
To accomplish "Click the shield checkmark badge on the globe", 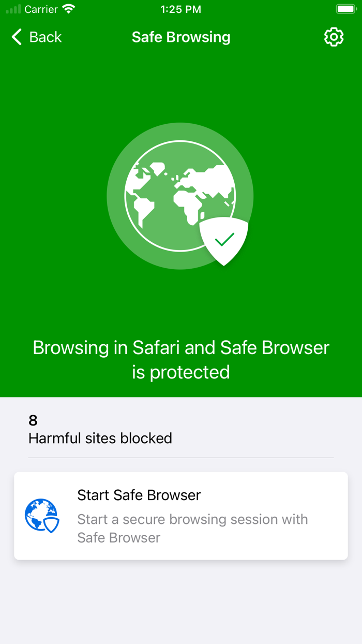I will pos(223,241).
